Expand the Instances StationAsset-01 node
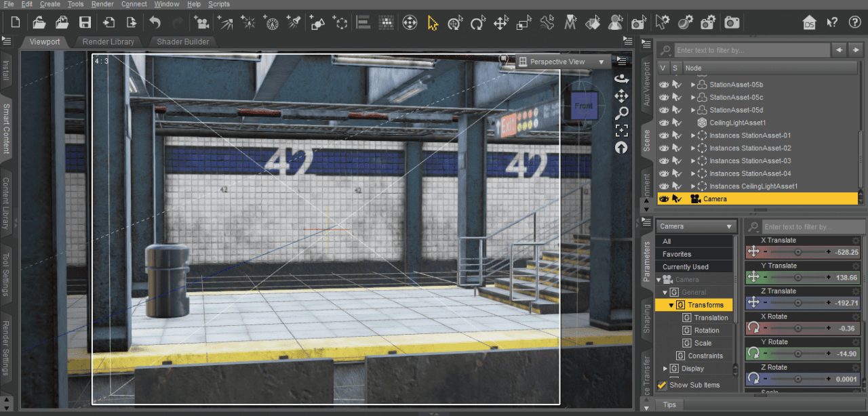The image size is (868, 416). click(693, 135)
